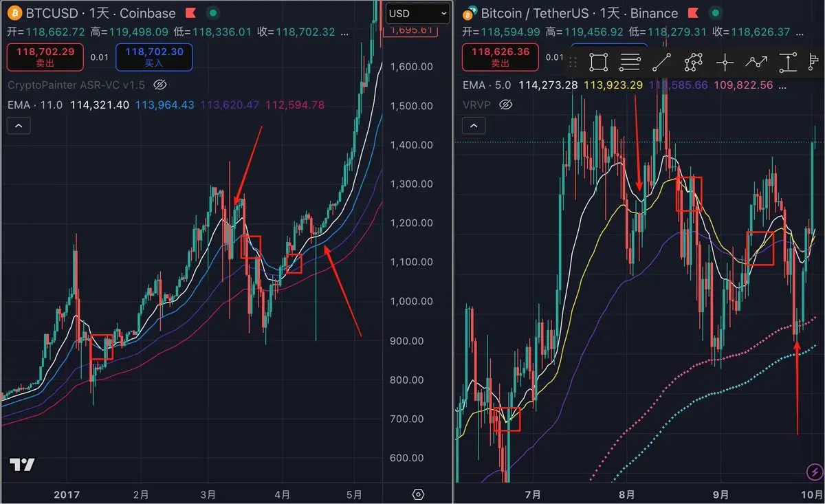Click the Bitcoin/Tether icon beside Bitcoin / TetherUS
The image size is (825, 504).
coord(471,13)
